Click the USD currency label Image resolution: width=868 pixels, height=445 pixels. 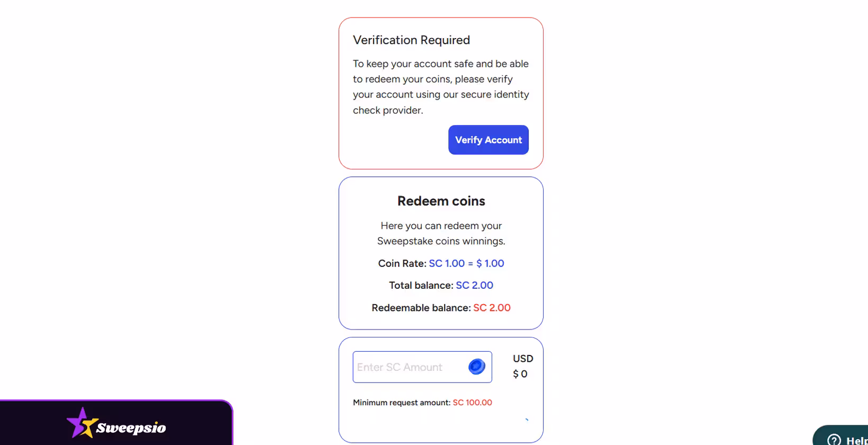(523, 359)
